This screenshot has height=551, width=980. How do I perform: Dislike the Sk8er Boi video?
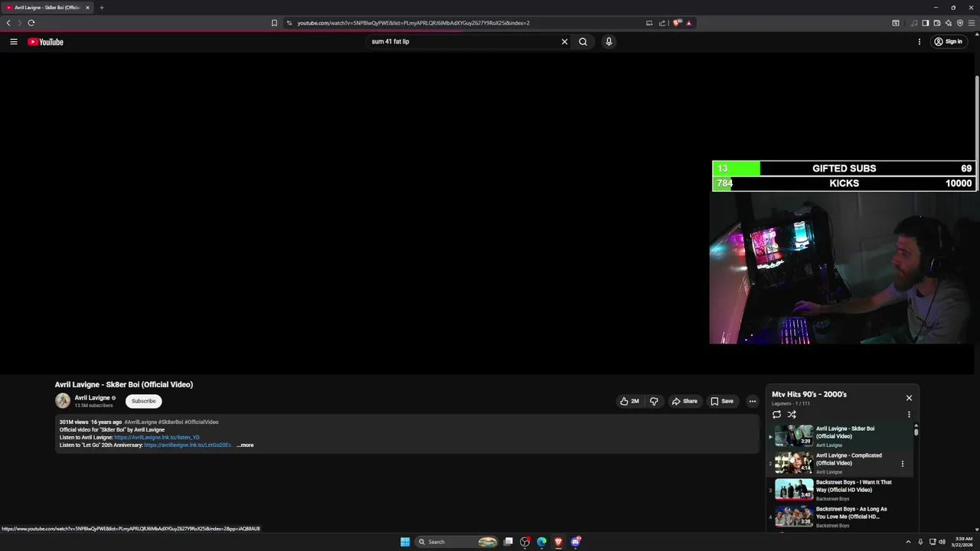654,401
